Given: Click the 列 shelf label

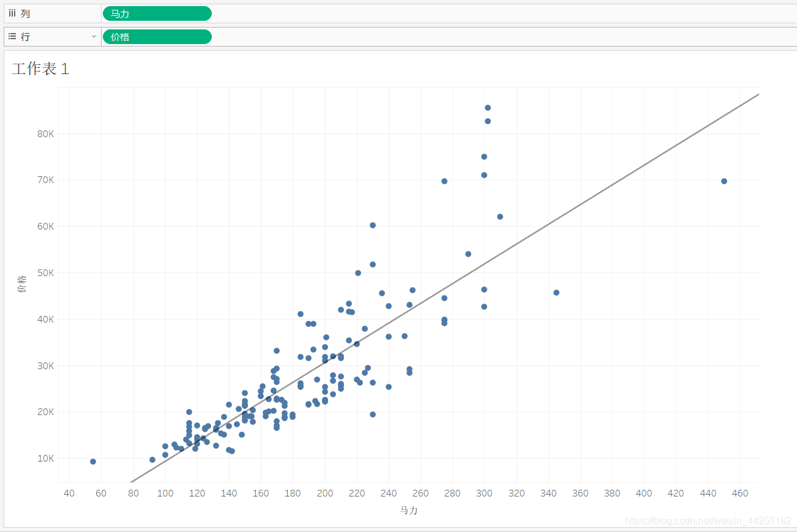Looking at the screenshot, I should click(25, 13).
